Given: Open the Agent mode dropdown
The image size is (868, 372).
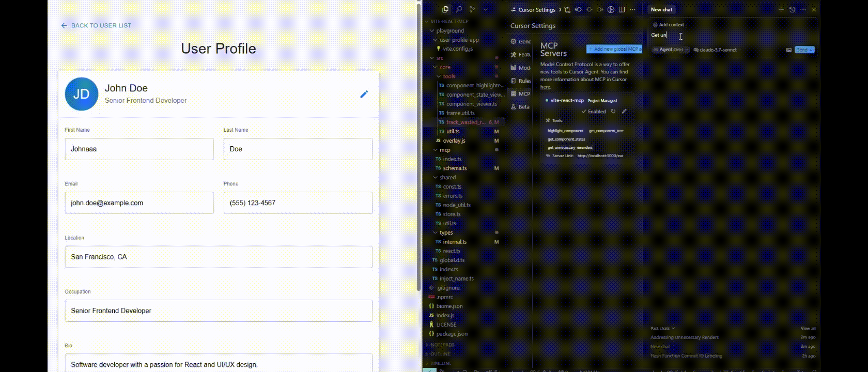Looking at the screenshot, I should click(x=670, y=50).
